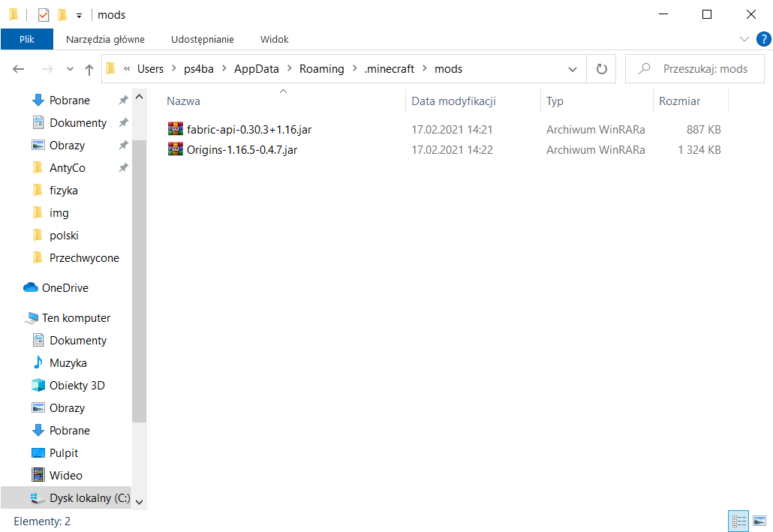The image size is (773, 532).
Task: Click the navigation pane scrollbar thumb
Action: tap(140, 281)
